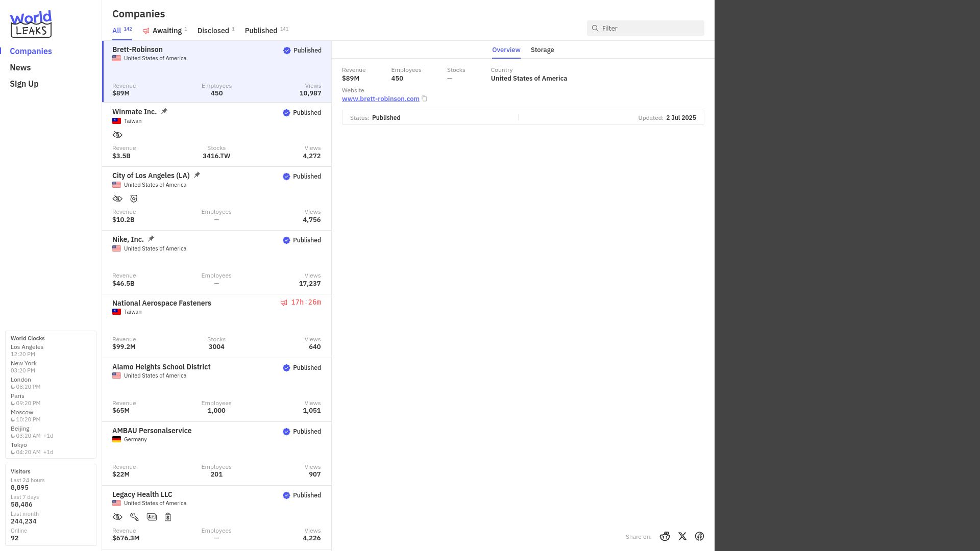The height and width of the screenshot is (551, 980).
Task: Click the hidden-eye icon under Winmate Inc.
Action: (117, 135)
